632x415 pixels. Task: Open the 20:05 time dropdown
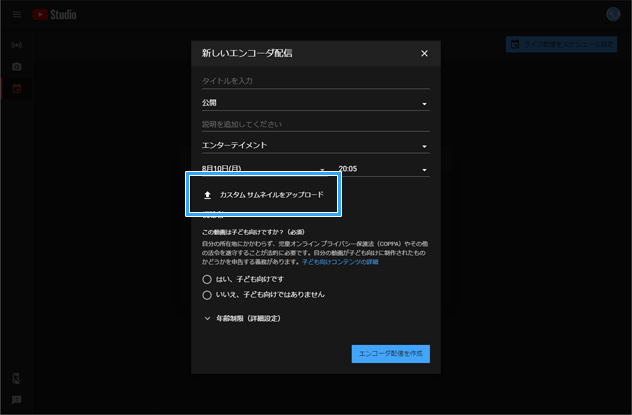tap(383, 170)
